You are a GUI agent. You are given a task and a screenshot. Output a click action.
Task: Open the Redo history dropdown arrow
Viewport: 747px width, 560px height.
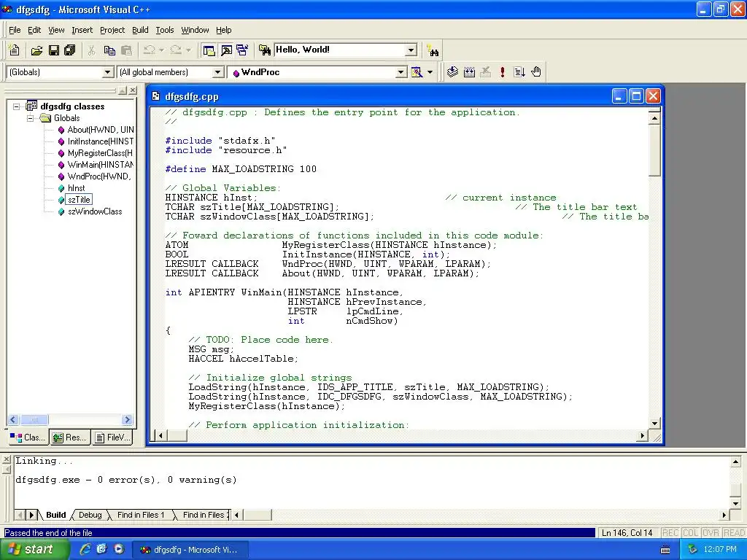(188, 50)
